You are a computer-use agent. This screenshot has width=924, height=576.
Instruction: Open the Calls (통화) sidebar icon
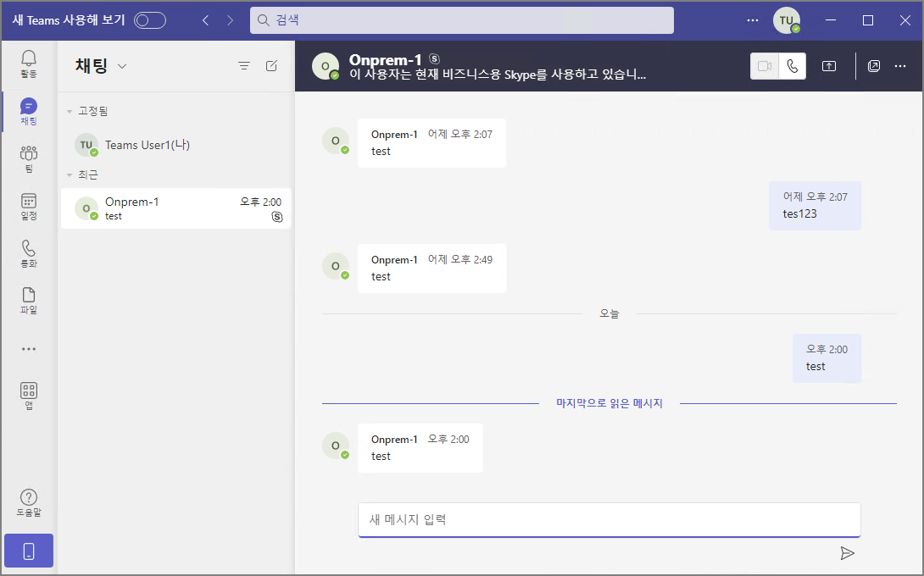pos(28,253)
